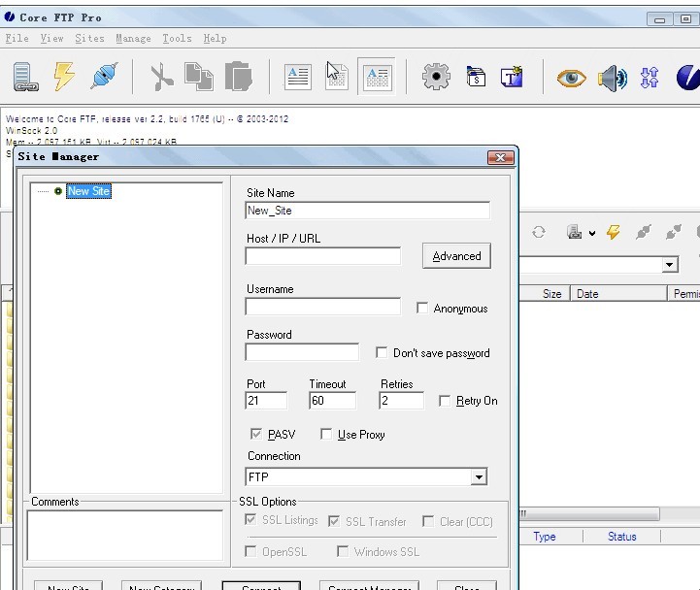This screenshot has height=590, width=700.
Task: Click the Timeout field showing 60
Action: tap(332, 401)
